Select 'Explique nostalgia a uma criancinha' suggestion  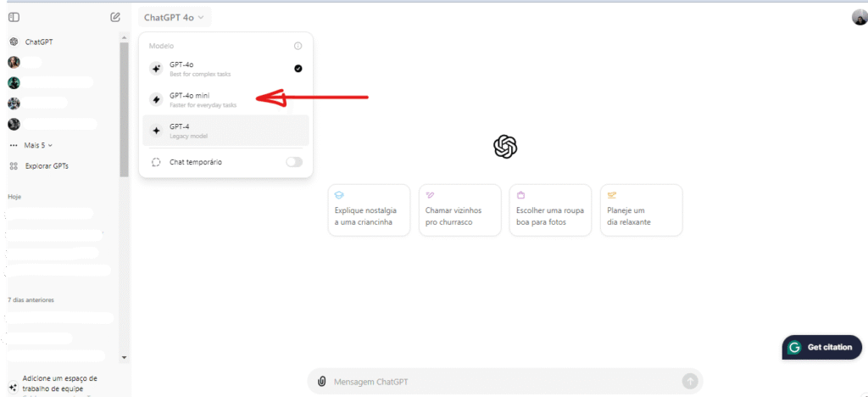point(369,210)
